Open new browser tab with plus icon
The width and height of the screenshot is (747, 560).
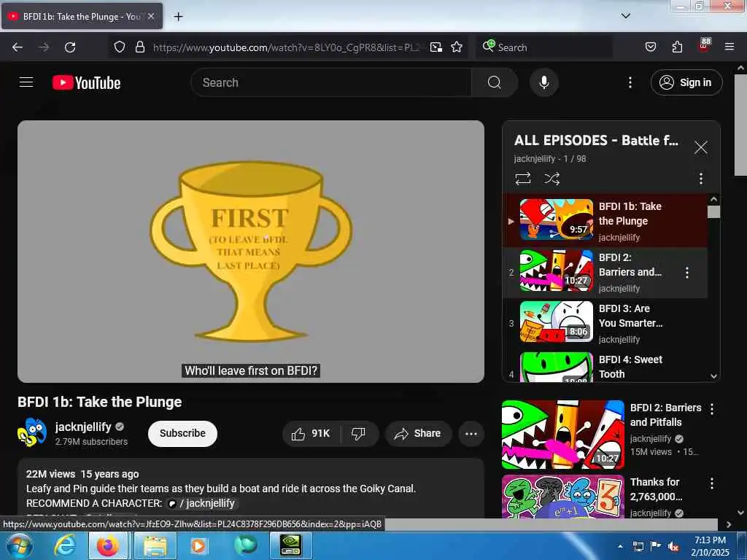click(x=178, y=17)
